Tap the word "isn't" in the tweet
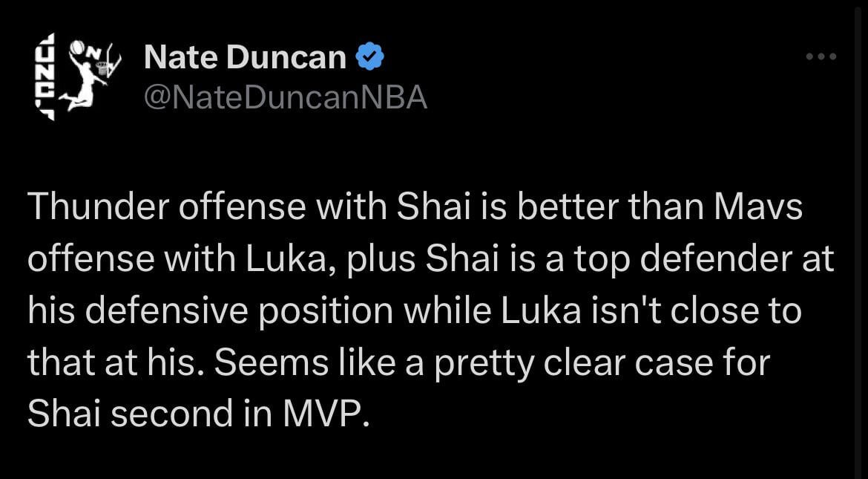 [626, 312]
